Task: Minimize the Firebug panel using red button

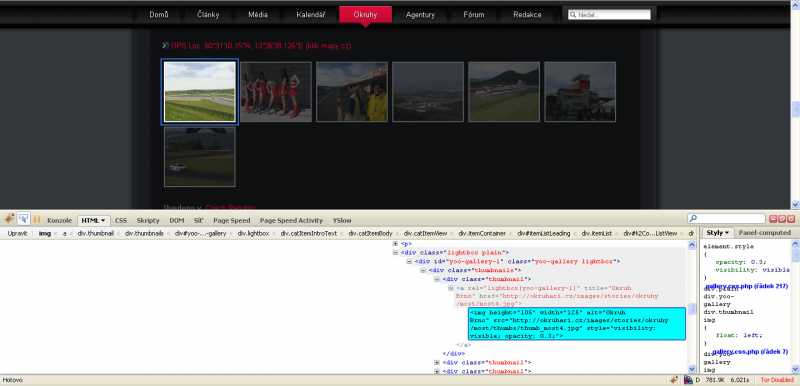Action: 772,219
